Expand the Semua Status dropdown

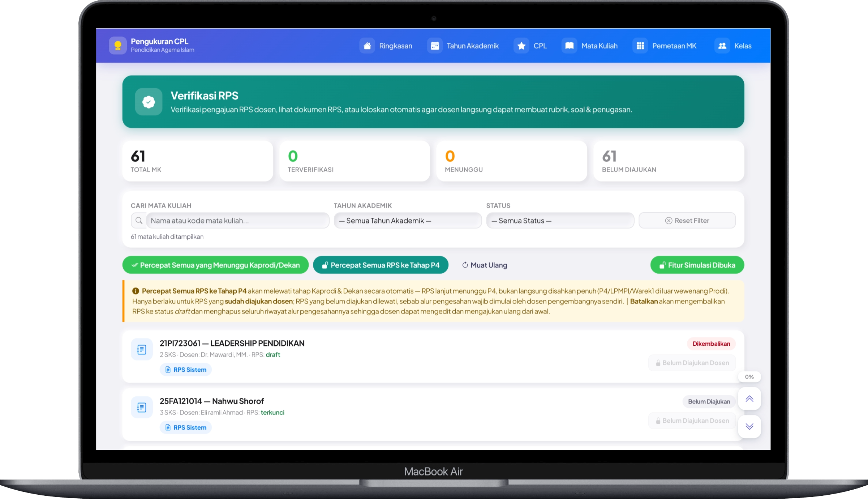pyautogui.click(x=560, y=221)
